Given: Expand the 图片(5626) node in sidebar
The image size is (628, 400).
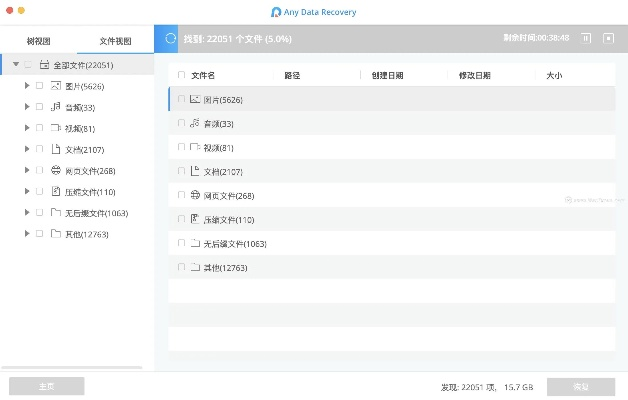Looking at the screenshot, I should click(26, 86).
